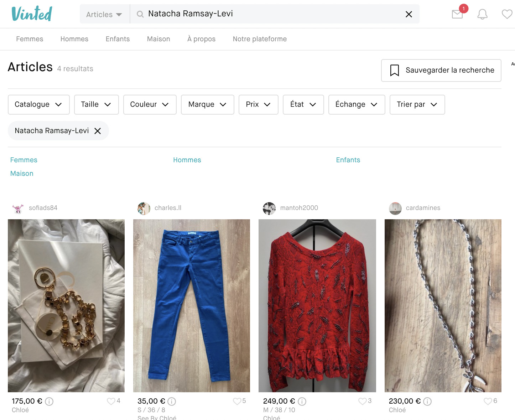Click the S / 36 / 8 size text
This screenshot has height=420, width=515.
pyautogui.click(x=151, y=410)
